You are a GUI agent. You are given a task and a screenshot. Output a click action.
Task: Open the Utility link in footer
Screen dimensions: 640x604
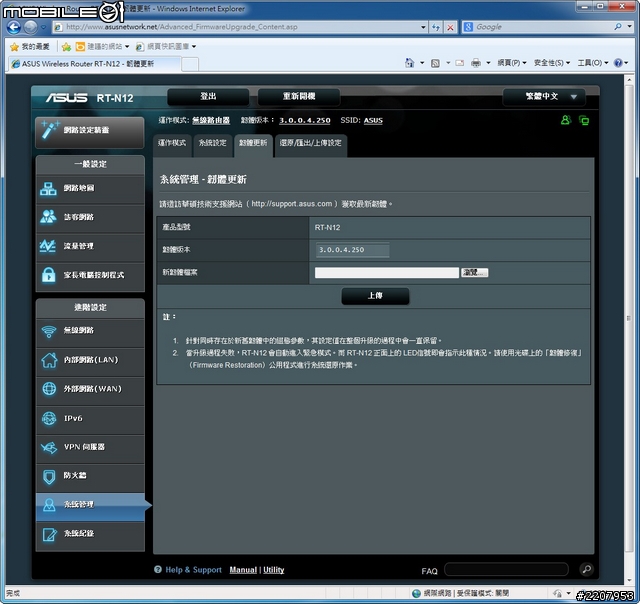[x=273, y=570]
